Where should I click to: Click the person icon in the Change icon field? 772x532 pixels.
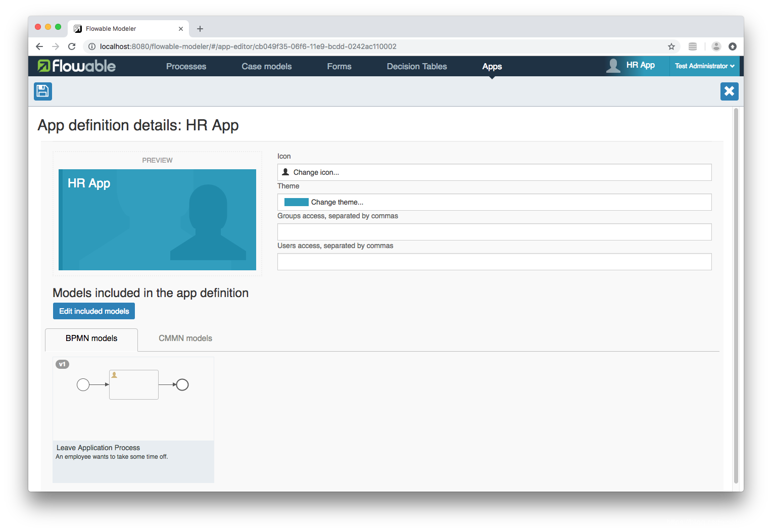(x=285, y=172)
